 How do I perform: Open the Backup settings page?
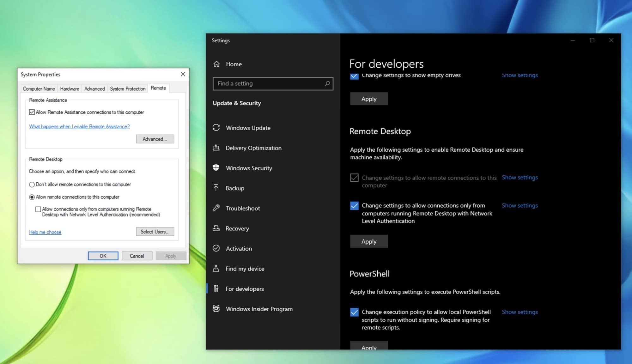point(235,188)
